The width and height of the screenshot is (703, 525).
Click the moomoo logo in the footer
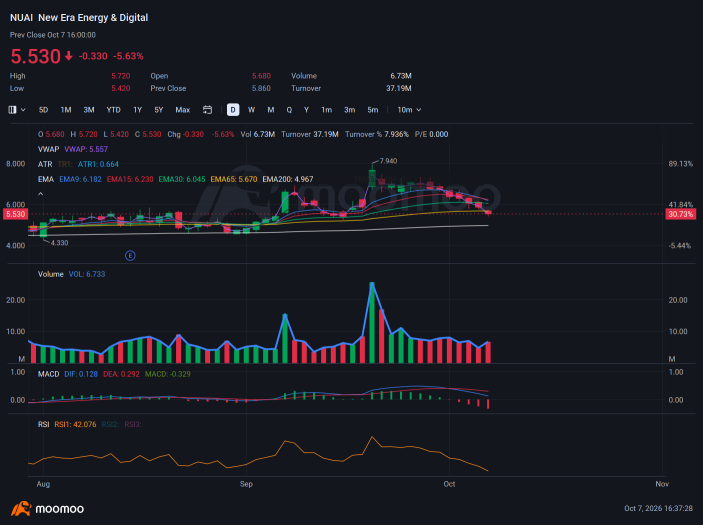(48, 508)
